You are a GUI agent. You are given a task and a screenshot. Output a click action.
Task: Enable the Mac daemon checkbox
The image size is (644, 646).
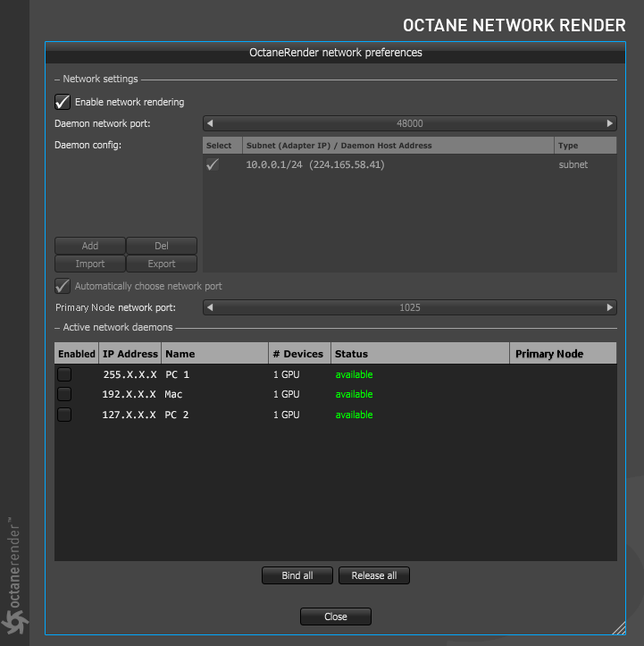pos(64,394)
